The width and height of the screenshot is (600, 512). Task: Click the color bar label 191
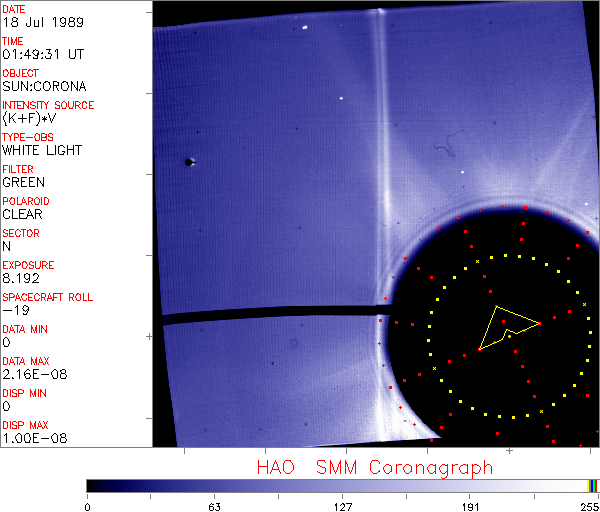click(x=470, y=507)
